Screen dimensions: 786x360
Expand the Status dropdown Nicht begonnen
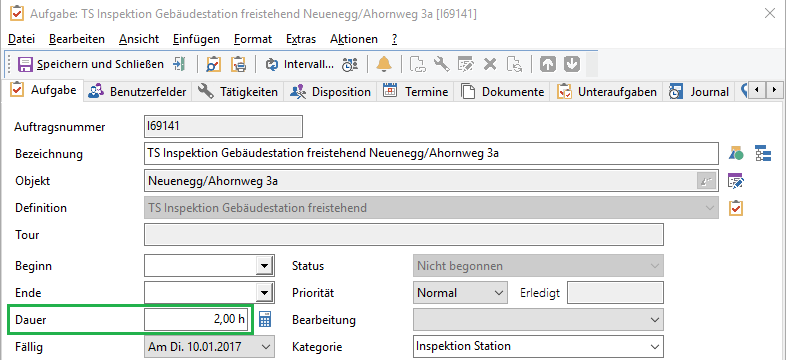point(655,266)
